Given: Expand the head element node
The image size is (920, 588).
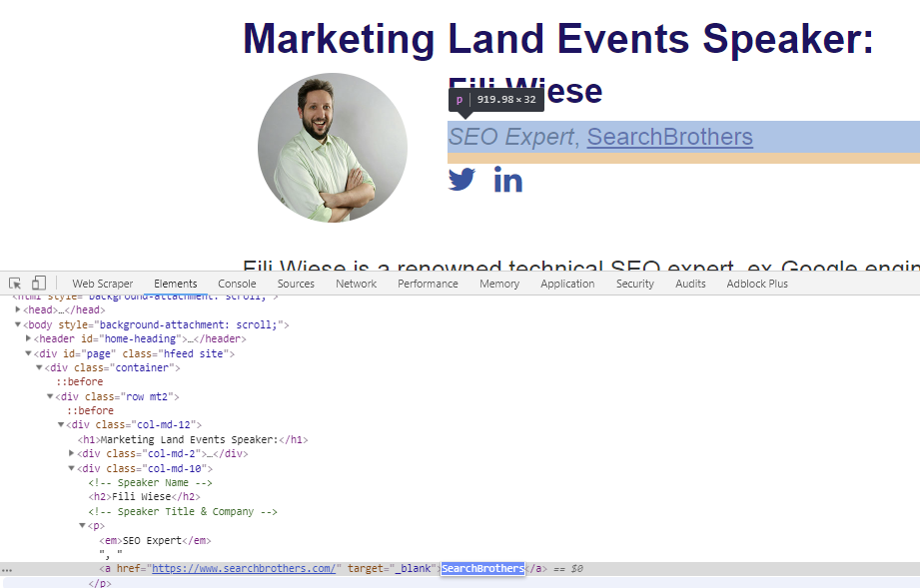Looking at the screenshot, I should [17, 310].
